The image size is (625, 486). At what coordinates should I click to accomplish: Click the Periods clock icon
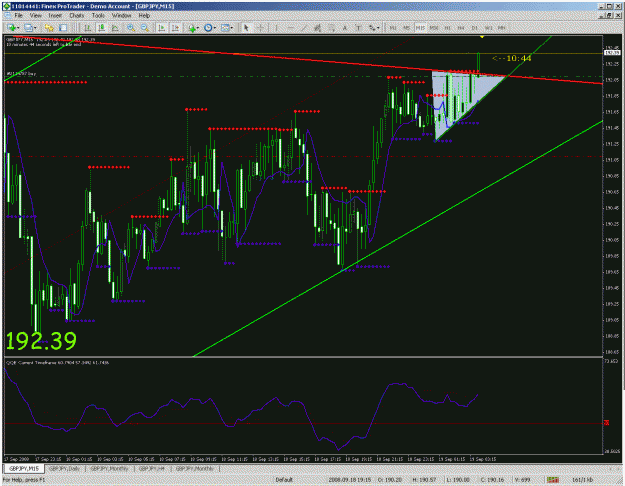coord(208,28)
